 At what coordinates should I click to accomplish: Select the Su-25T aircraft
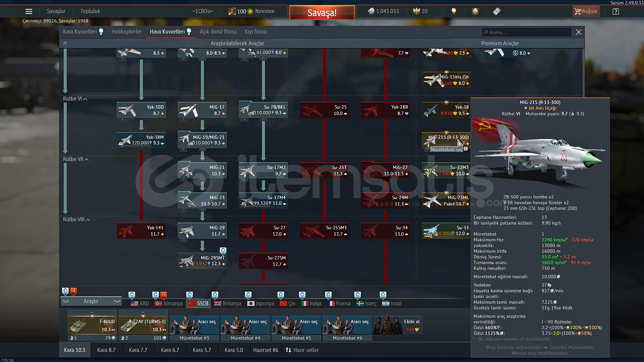coord(324,171)
